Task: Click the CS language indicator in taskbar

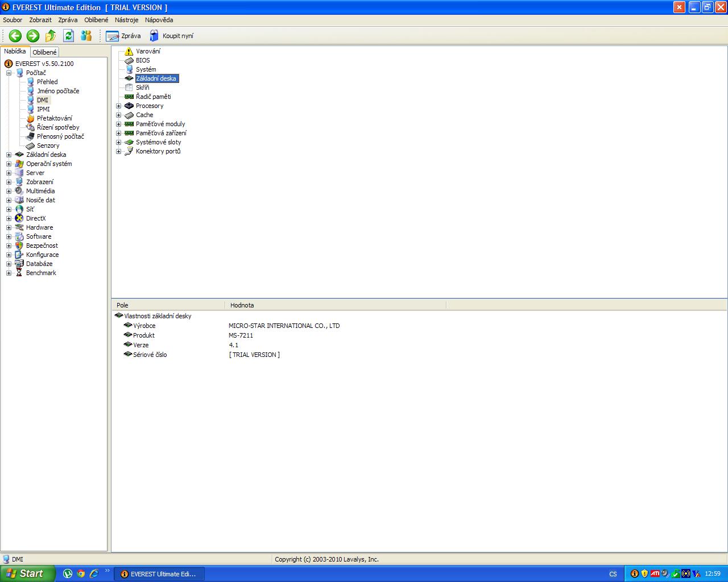Action: point(613,574)
